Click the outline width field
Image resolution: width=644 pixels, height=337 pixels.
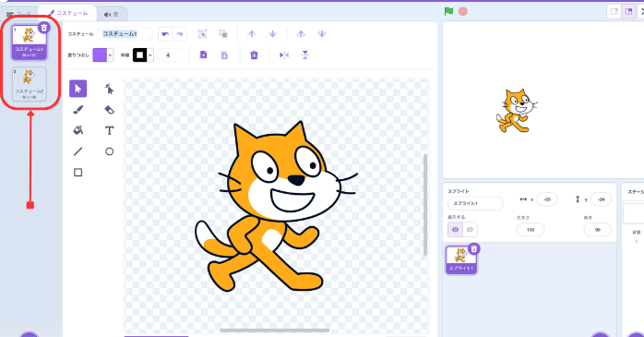point(172,55)
